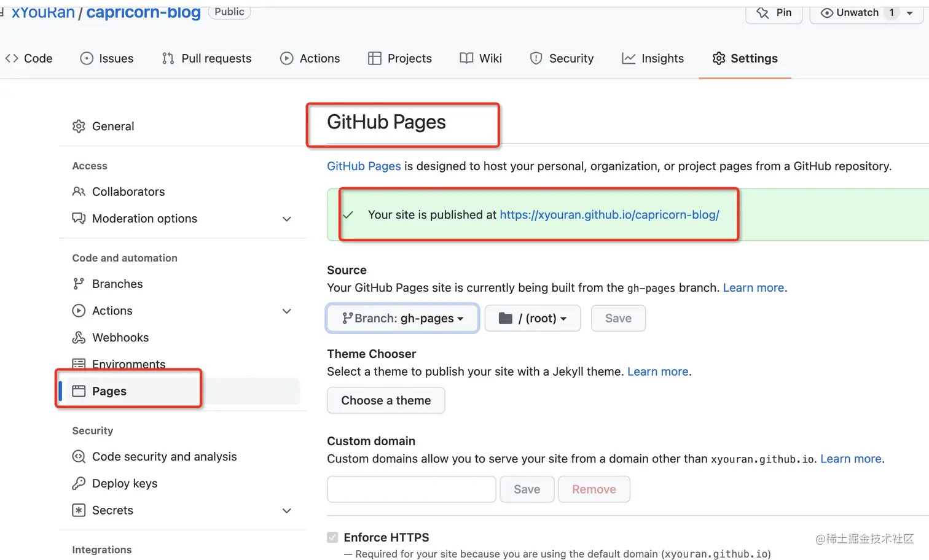Click the Issues circle icon
This screenshot has height=560, width=929.
coord(87,58)
